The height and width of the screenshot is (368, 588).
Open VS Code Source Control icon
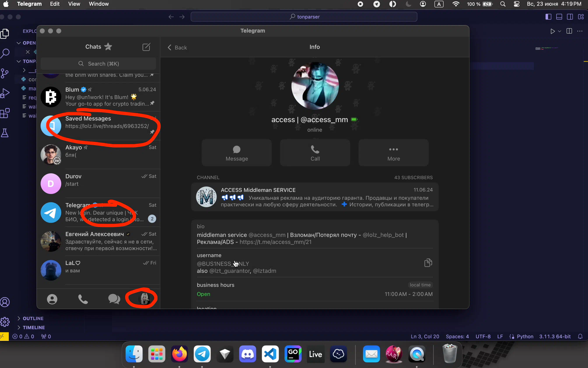point(5,73)
